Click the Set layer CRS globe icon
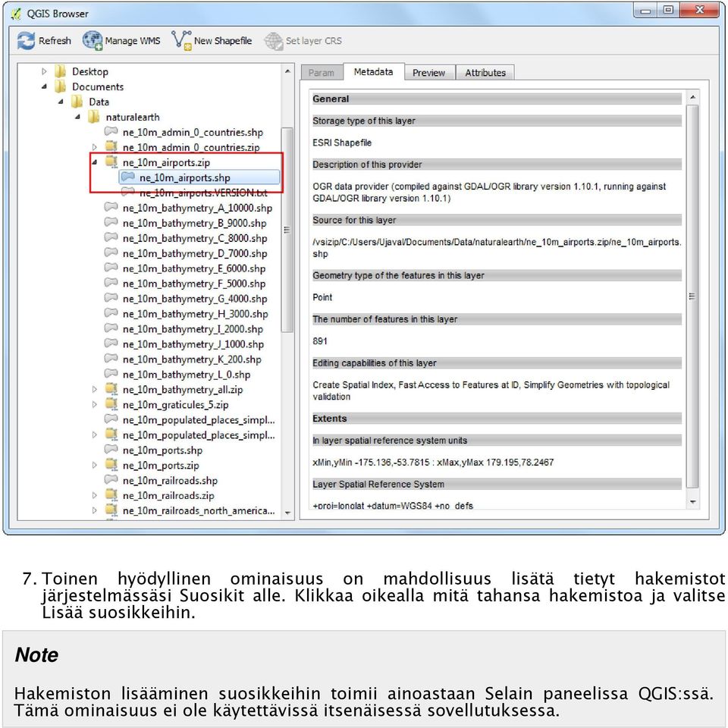The image size is (728, 728). pos(274,40)
